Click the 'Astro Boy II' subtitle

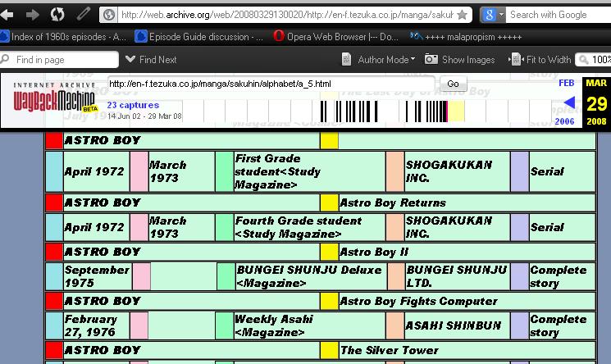tap(374, 253)
